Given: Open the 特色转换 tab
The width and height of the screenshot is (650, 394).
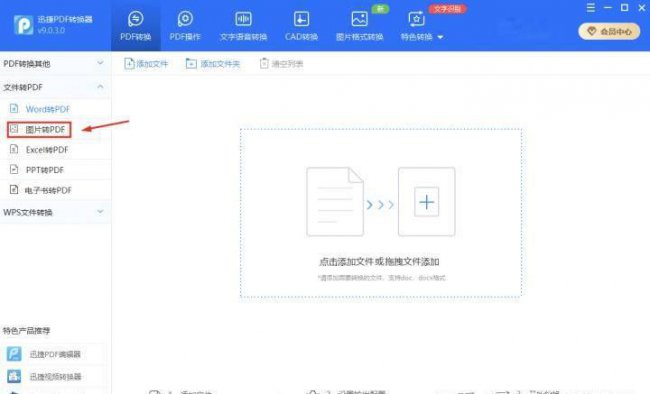Looking at the screenshot, I should [417, 26].
